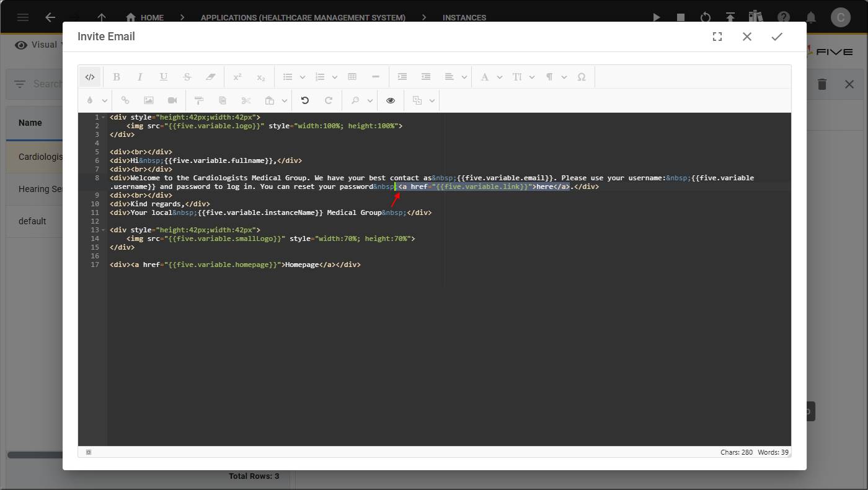Collapse the code fold on line 1
The width and height of the screenshot is (868, 490).
(x=103, y=117)
